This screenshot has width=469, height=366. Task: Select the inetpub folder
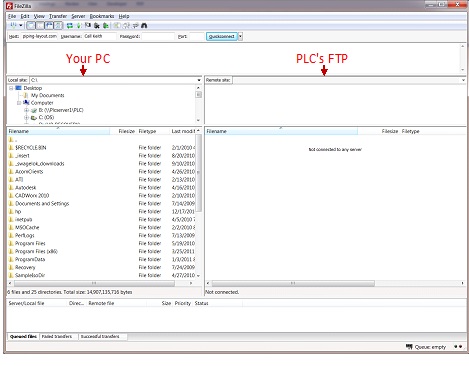pyautogui.click(x=23, y=220)
